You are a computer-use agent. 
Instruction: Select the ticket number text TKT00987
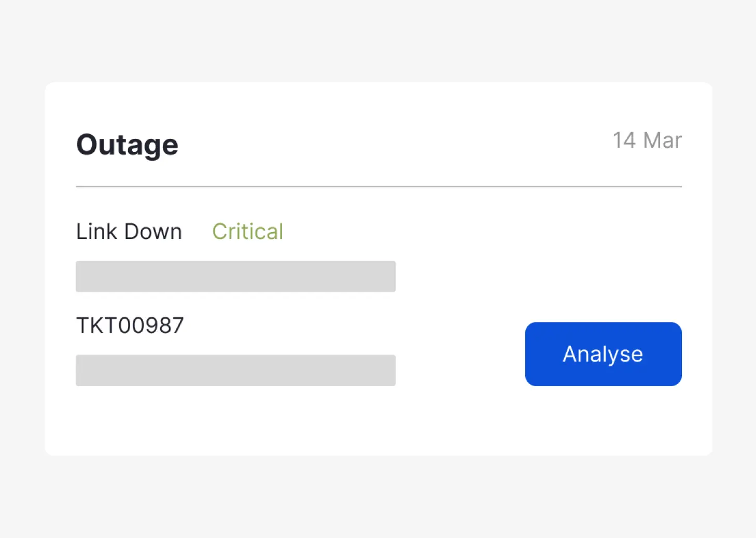tap(130, 325)
